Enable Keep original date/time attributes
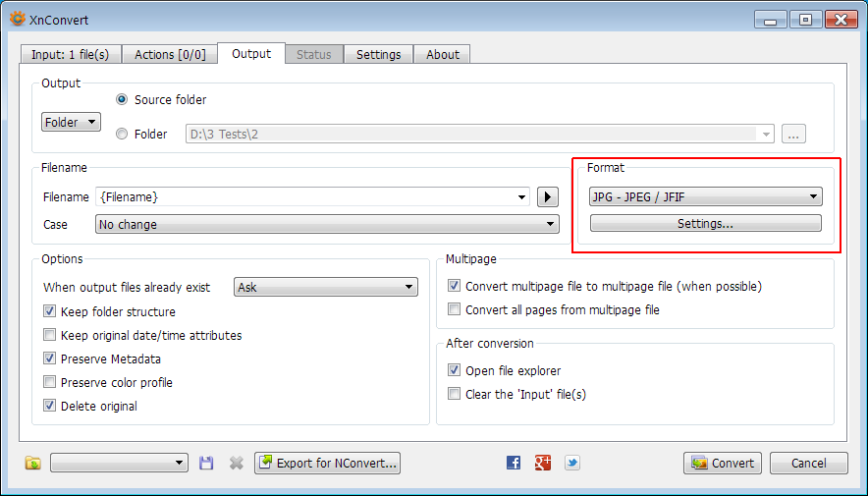The image size is (868, 496). click(x=50, y=336)
